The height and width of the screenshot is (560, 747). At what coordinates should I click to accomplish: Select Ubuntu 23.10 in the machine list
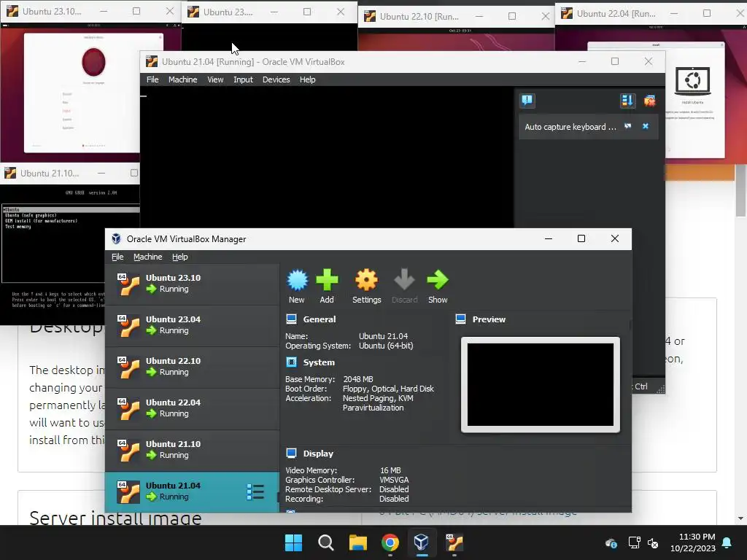192,284
